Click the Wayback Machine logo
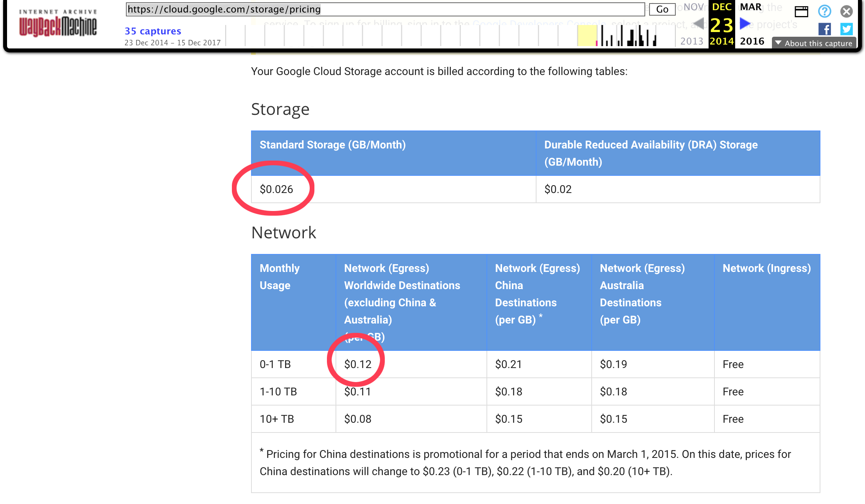865x504 pixels. (58, 23)
